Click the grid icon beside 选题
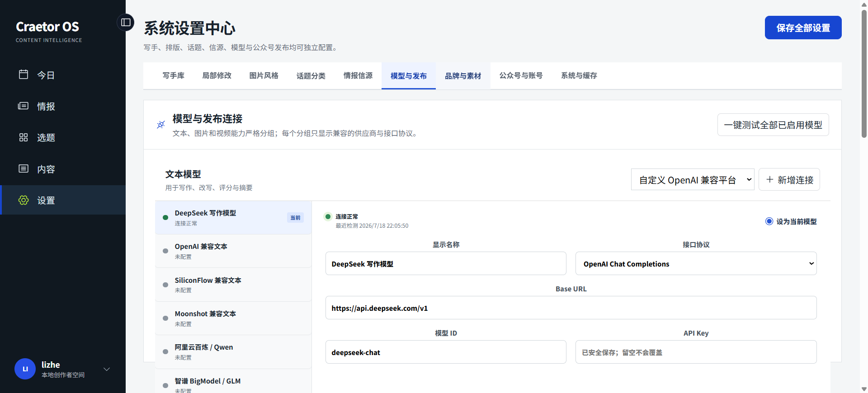868x393 pixels. point(24,137)
